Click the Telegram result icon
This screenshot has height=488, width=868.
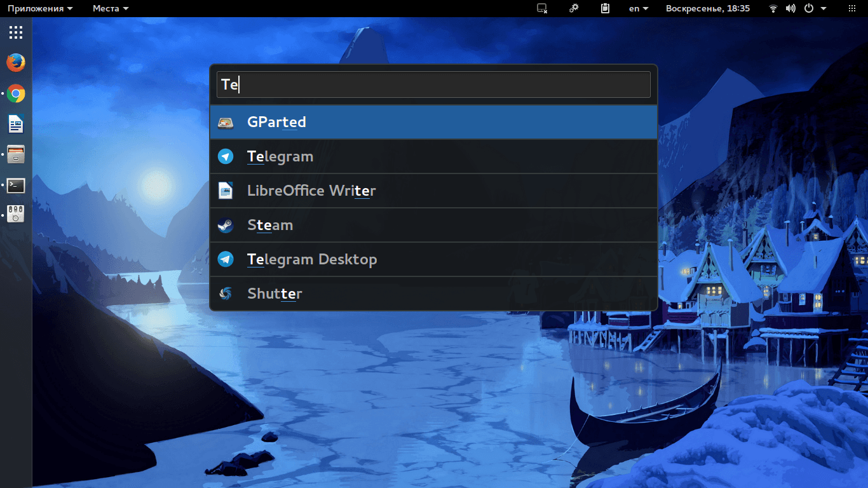226,156
